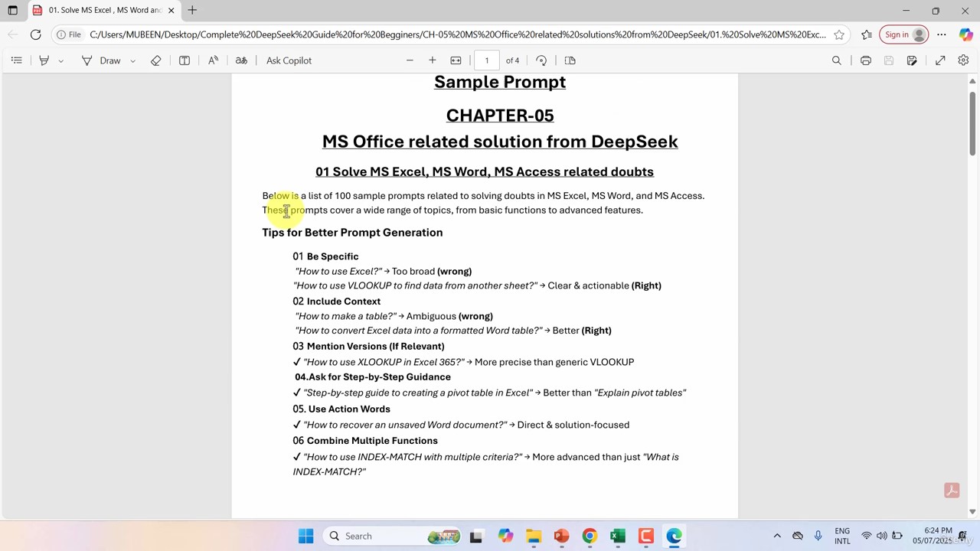Screen dimensions: 980x551
Task: Click '03 Mention Versions (If Relevant)' text
Action: pos(368,347)
